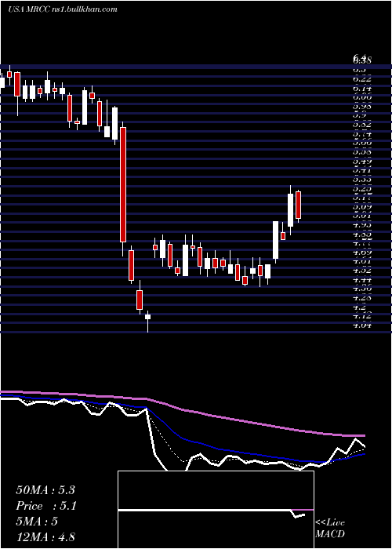Select the 12MA : 4.8 readout
Viewport: 392px width, 549px height.
45,536
